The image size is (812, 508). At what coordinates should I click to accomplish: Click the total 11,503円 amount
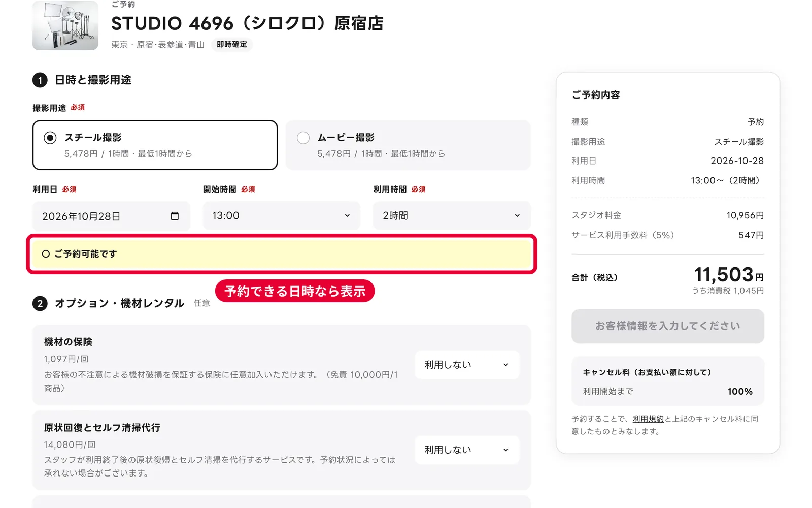point(728,275)
